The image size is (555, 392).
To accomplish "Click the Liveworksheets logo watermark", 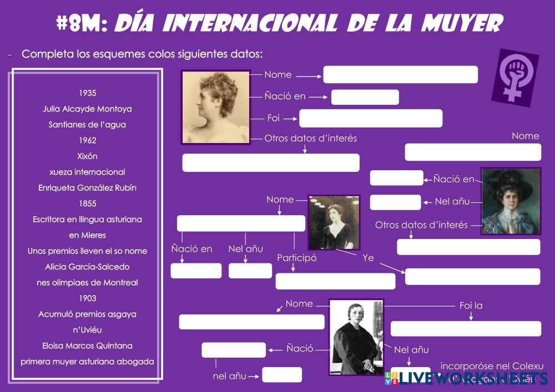I will point(466,379).
